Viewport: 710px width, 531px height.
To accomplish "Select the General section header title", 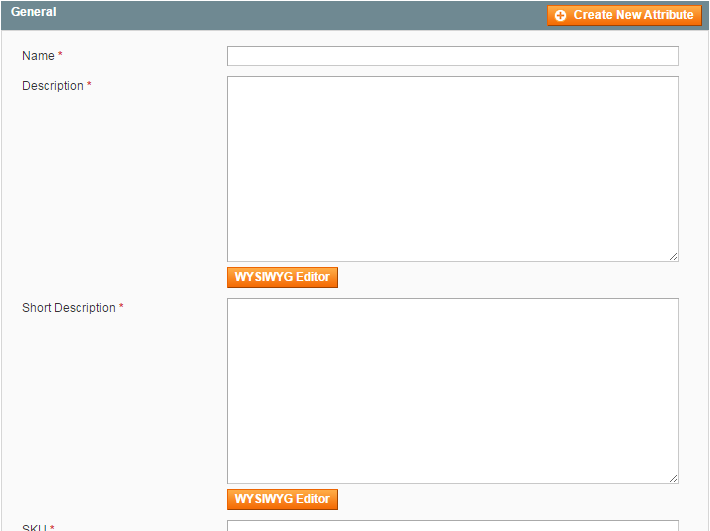I will tap(33, 12).
